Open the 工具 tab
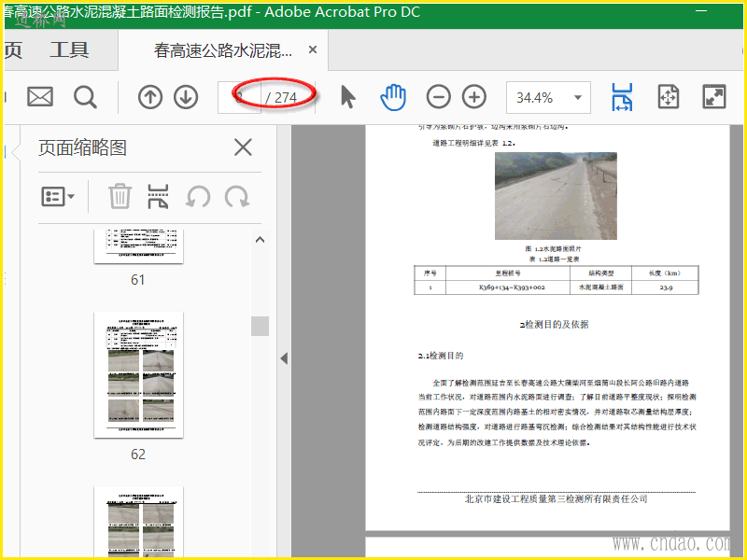The image size is (747, 560). pos(69,50)
